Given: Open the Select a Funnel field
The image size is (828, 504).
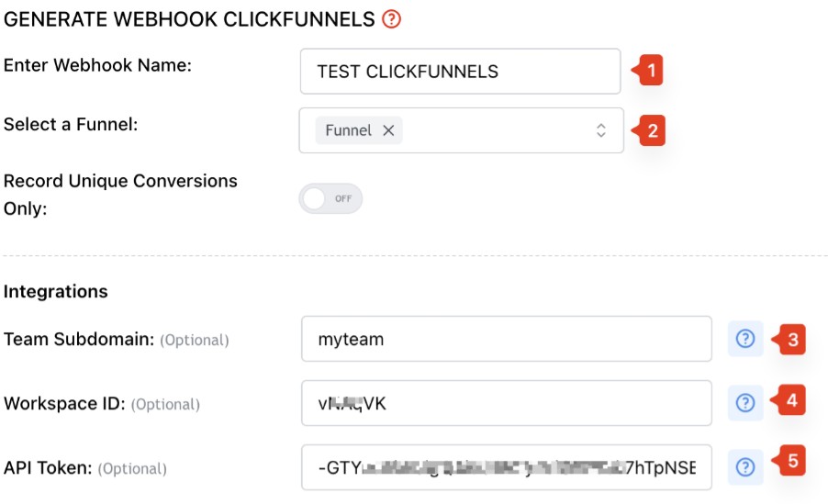Looking at the screenshot, I should [x=461, y=130].
